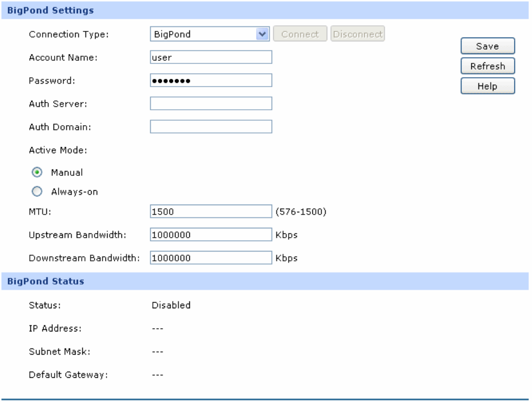Open the Connection Type dropdown
The image size is (532, 402).
209,34
